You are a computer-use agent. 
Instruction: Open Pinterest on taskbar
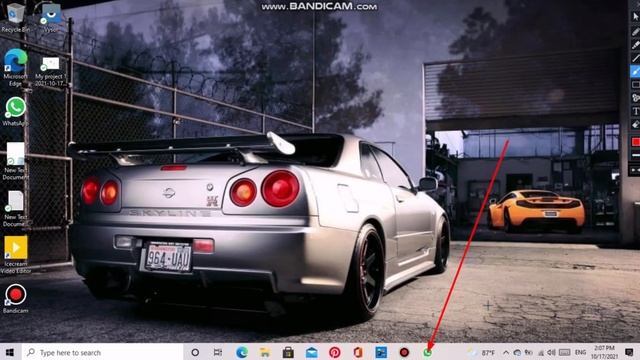coord(335,352)
